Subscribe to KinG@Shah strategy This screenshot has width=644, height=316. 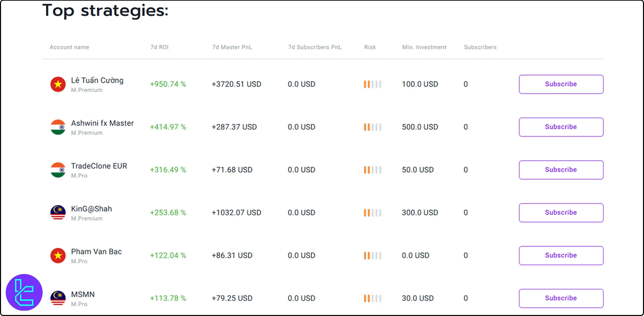point(561,213)
